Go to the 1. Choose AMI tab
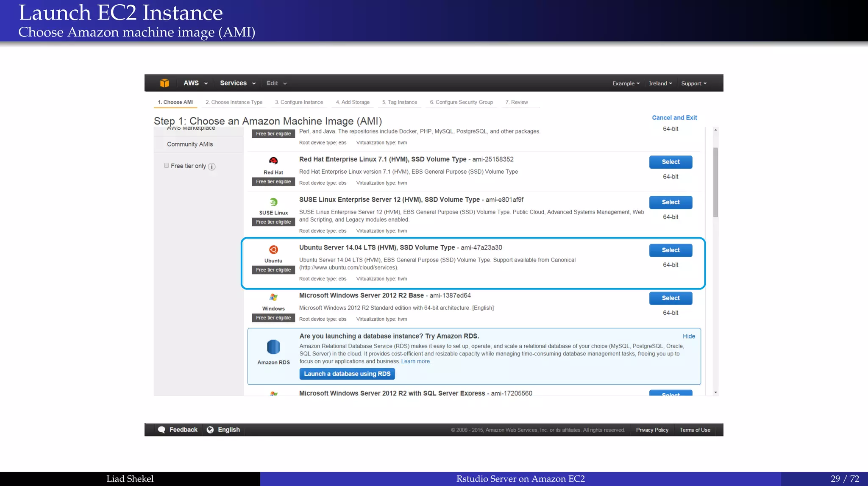The width and height of the screenshot is (868, 486). coord(175,102)
